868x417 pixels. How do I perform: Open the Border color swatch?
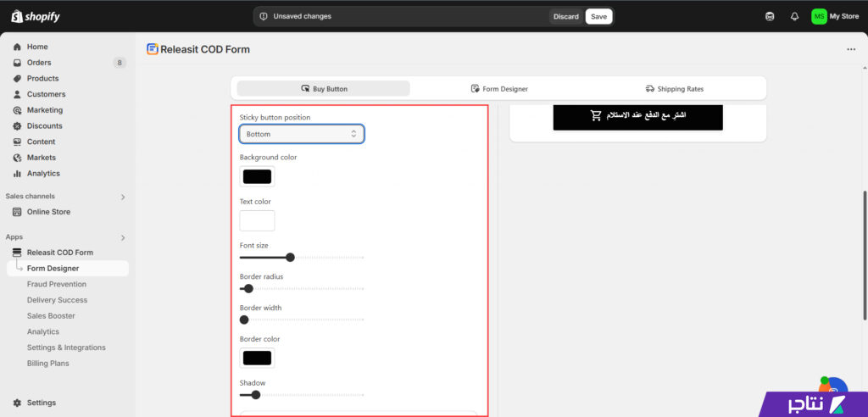pyautogui.click(x=257, y=358)
